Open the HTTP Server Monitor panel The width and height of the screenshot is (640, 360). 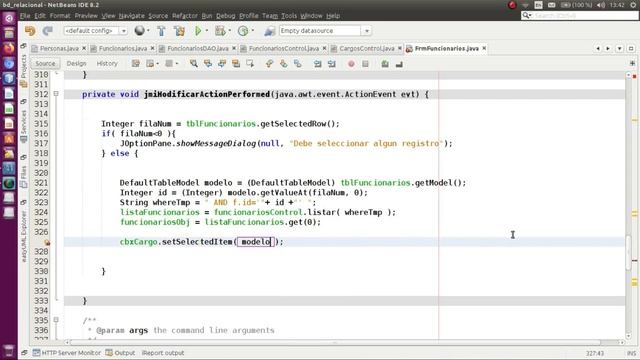point(67,353)
